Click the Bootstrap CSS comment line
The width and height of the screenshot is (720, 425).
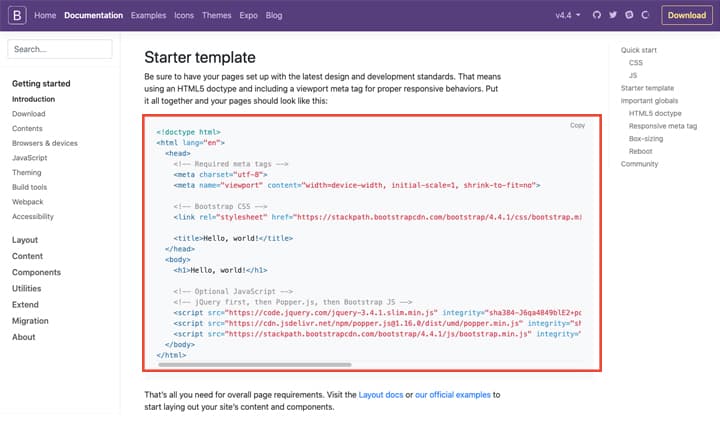(220, 207)
